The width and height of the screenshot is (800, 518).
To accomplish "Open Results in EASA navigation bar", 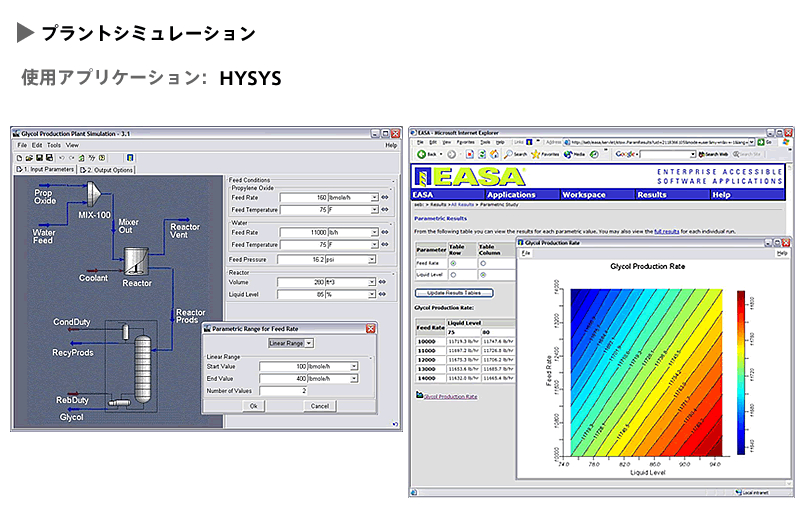I will pyautogui.click(x=652, y=194).
